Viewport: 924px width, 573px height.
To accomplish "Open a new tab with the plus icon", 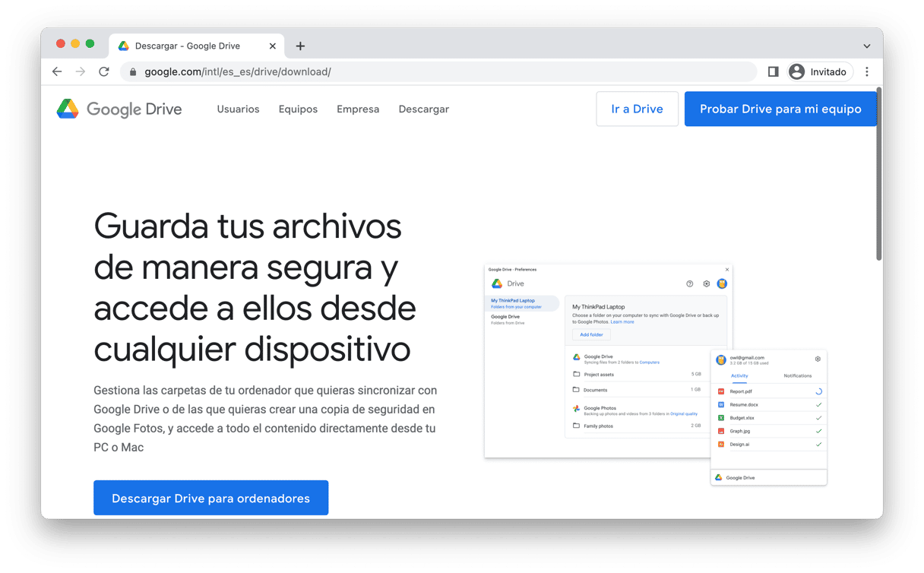I will [x=300, y=46].
